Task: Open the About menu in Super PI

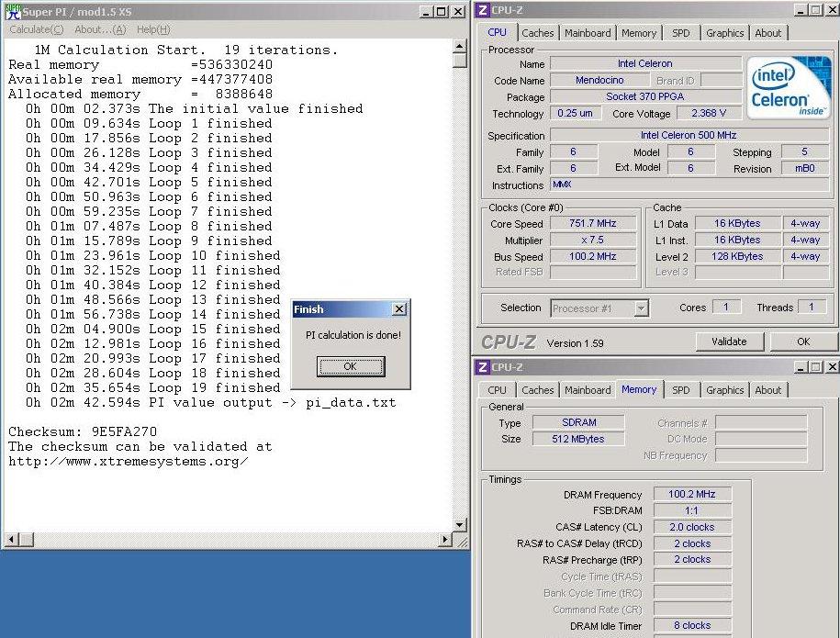Action: coord(100,29)
